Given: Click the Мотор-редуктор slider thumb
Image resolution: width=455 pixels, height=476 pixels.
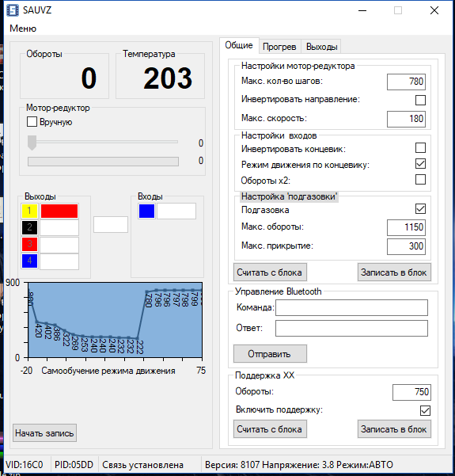Looking at the screenshot, I should click(32, 143).
